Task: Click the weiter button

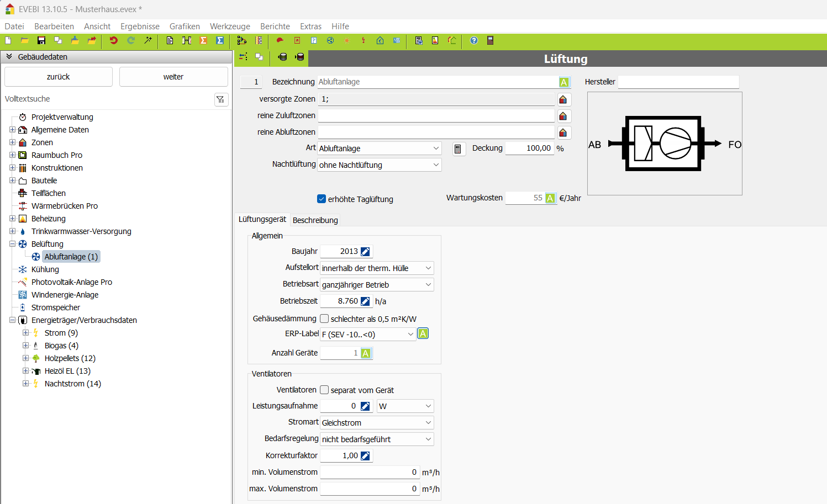Action: tap(173, 77)
